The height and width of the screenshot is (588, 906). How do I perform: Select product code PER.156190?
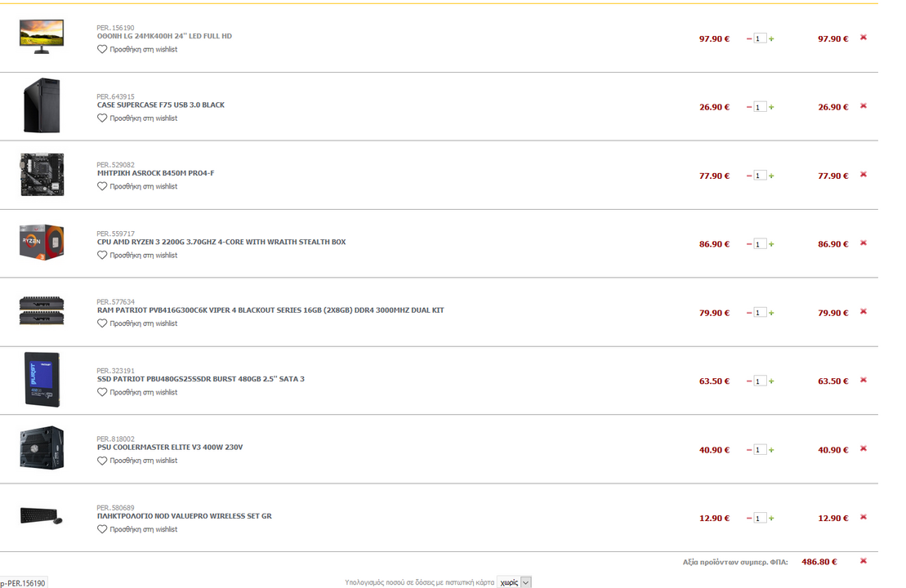click(115, 28)
